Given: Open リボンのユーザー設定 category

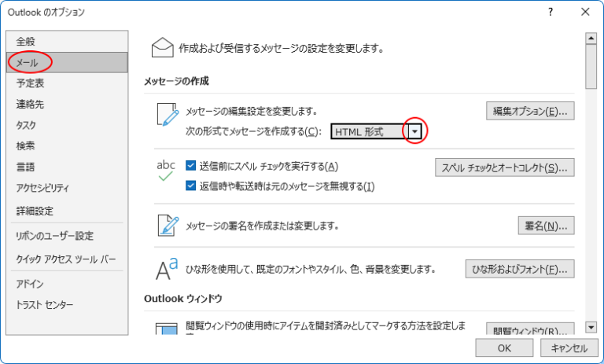Looking at the screenshot, I should [67, 236].
